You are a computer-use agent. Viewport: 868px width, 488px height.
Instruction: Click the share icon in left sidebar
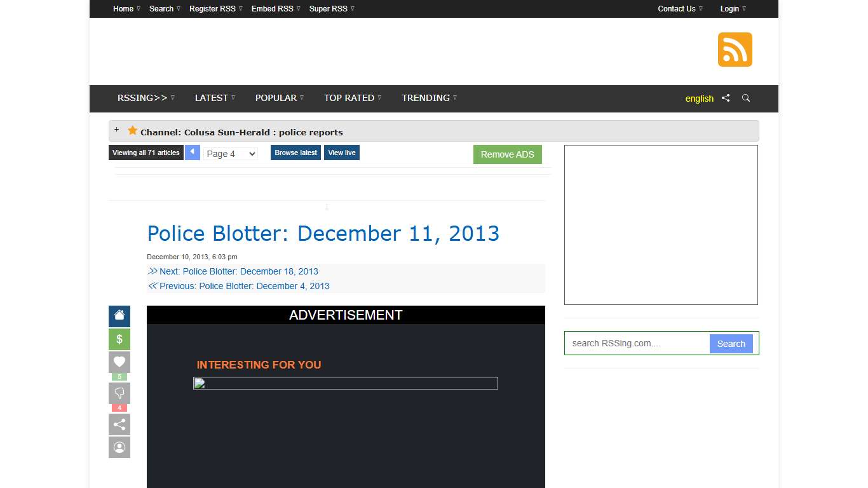click(119, 424)
